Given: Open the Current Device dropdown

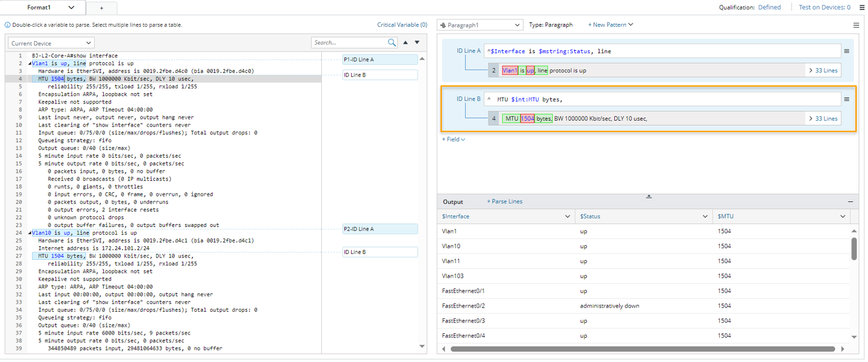Looking at the screenshot, I should 51,43.
